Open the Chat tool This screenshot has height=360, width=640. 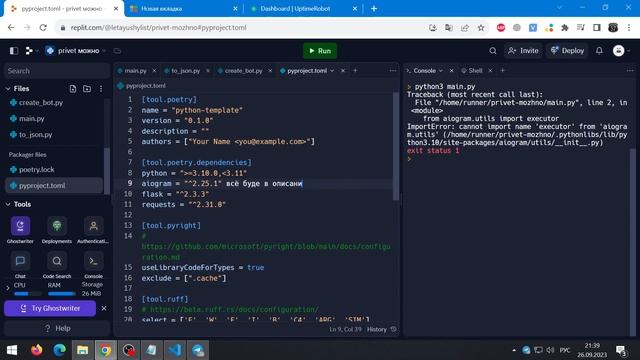point(20,265)
